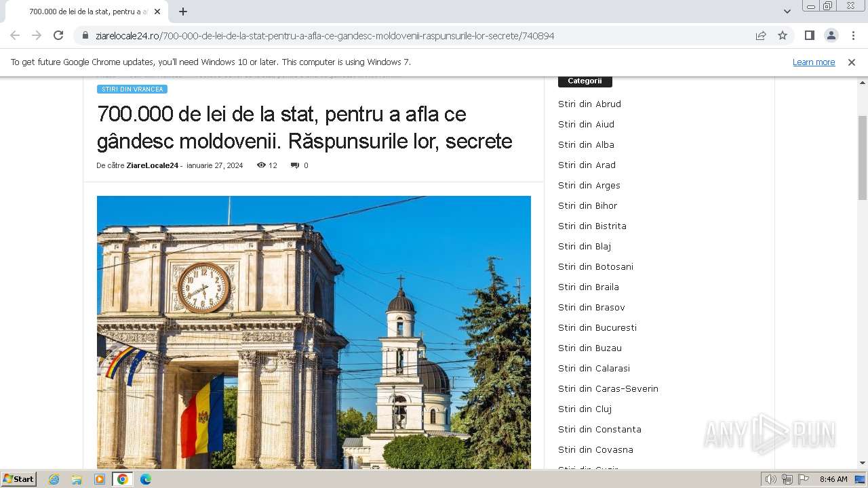Open Stiri din Bihor category
The image size is (868, 488).
588,205
